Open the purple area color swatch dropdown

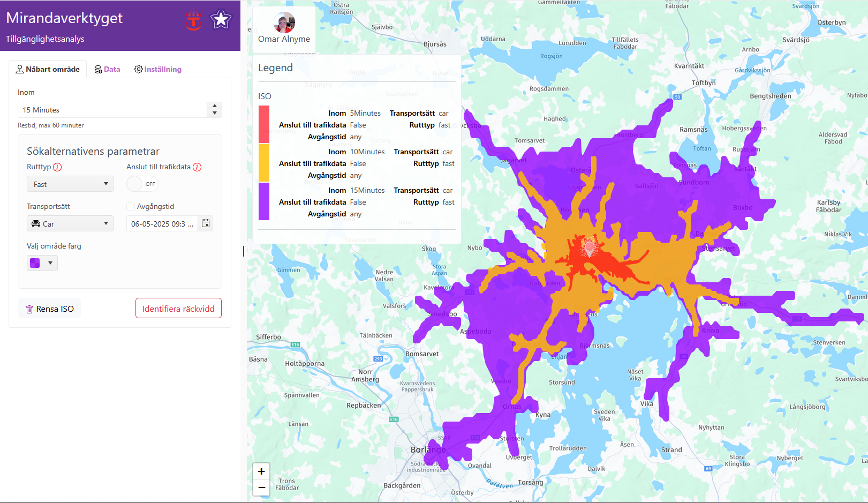[42, 263]
